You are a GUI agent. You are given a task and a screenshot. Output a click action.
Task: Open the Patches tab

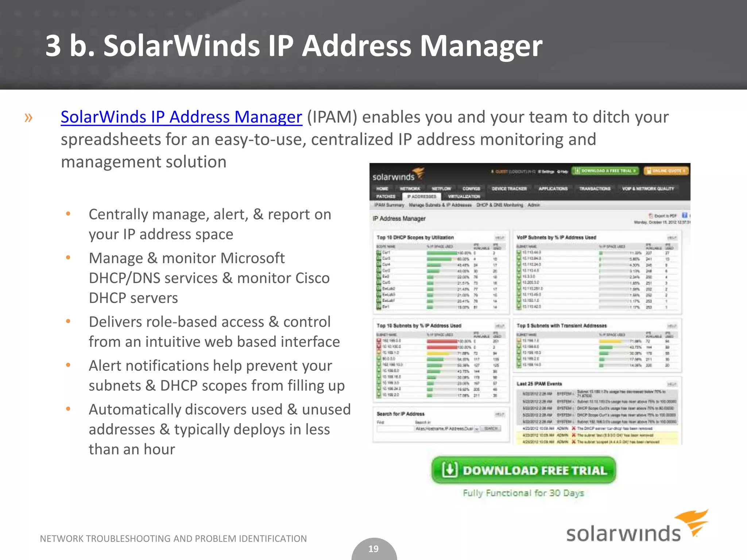click(386, 197)
